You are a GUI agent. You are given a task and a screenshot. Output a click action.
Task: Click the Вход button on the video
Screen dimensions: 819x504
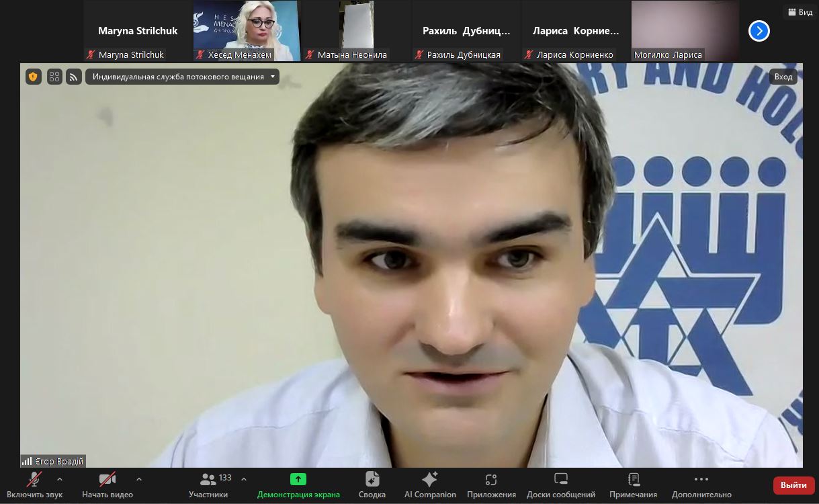point(783,77)
